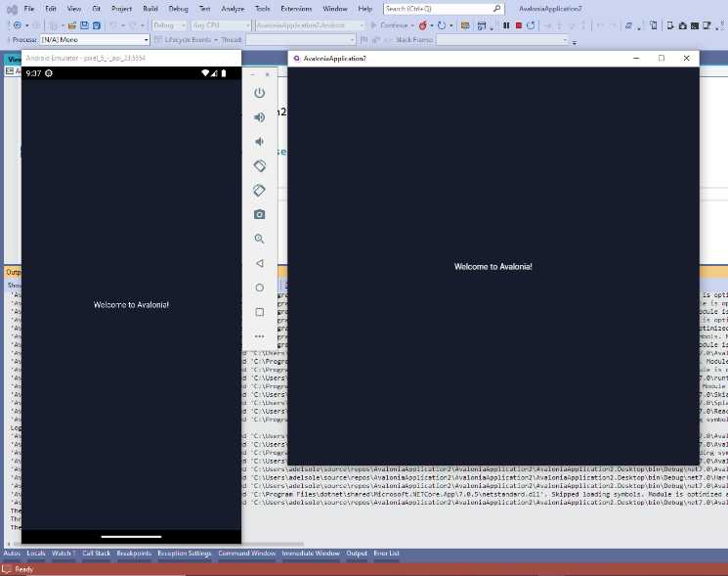This screenshot has width=728, height=576.
Task: Lower volume with emulator volume down icon
Action: pos(260,141)
